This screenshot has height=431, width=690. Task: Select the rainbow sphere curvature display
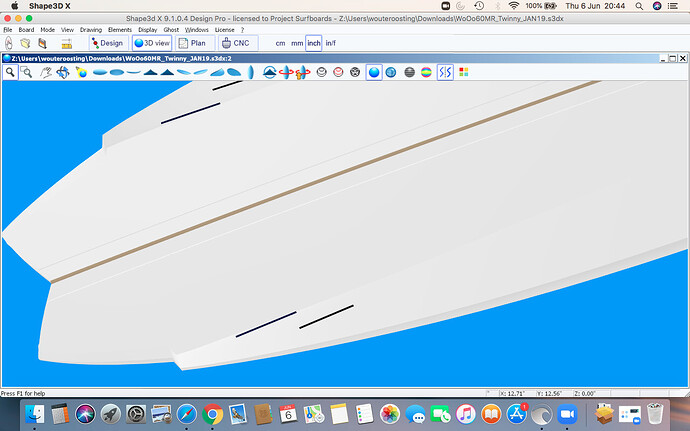(426, 73)
